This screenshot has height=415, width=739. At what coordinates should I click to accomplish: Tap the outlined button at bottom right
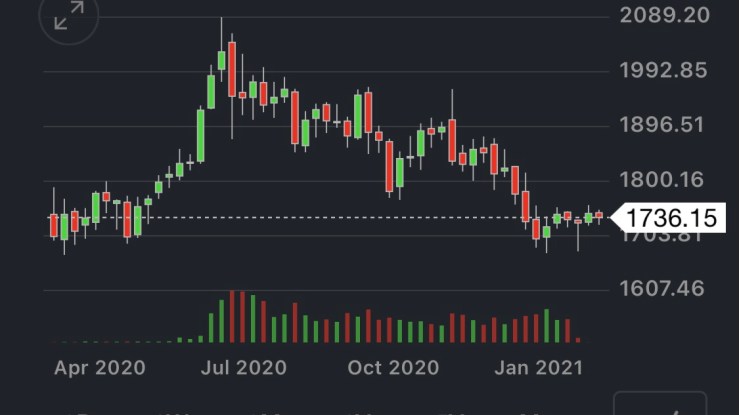click(676, 407)
